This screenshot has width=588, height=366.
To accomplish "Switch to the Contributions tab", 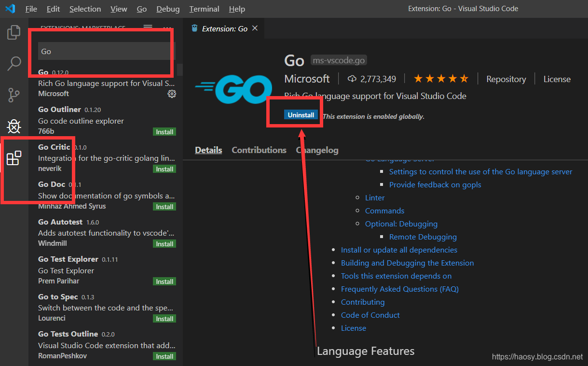I will pos(259,150).
